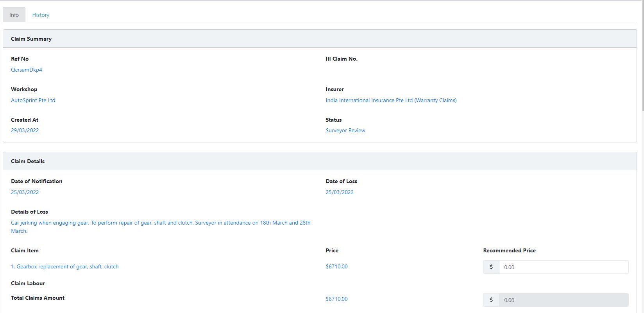Click the reference number QcrsamDkp4
Screen dimensions: 644x313
click(x=27, y=70)
